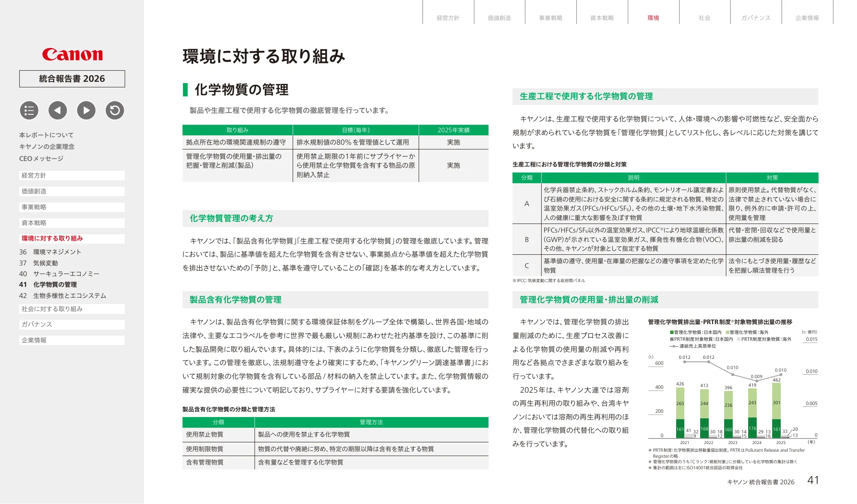Click the 含有管理物質 table cell
Viewport: 857px width, 504px height.
219,462
